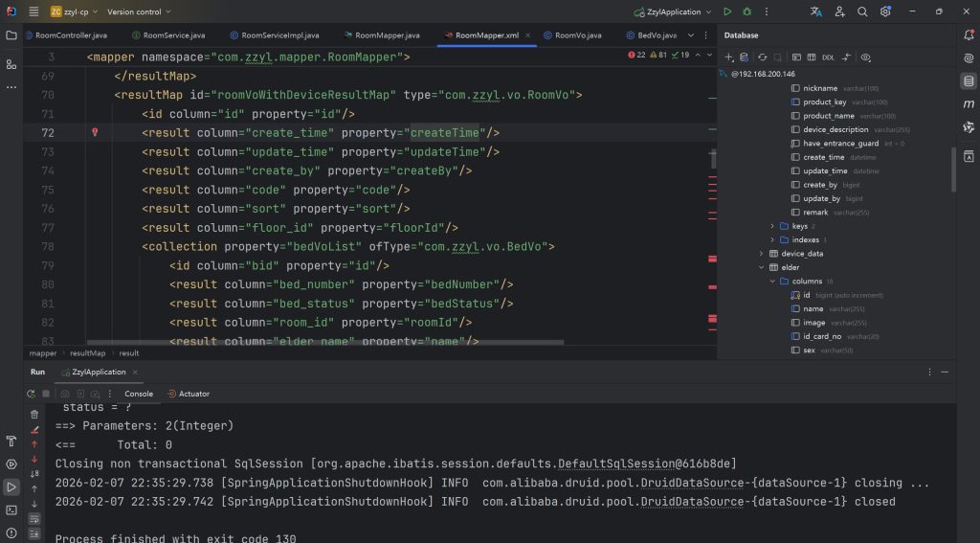Open the Structure tool window icon
This screenshot has width=980, height=543.
point(11,64)
